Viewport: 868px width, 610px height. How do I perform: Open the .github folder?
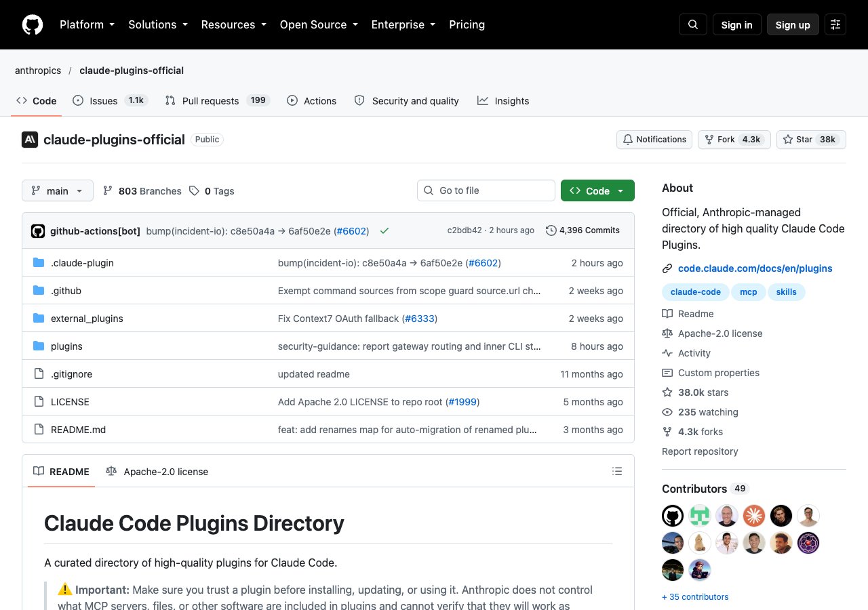[x=66, y=291]
